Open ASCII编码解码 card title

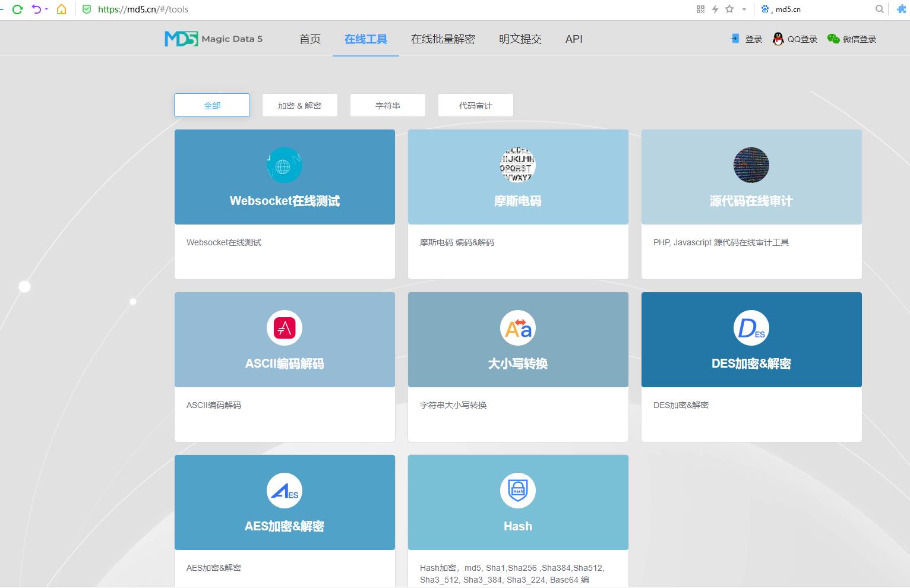click(285, 363)
